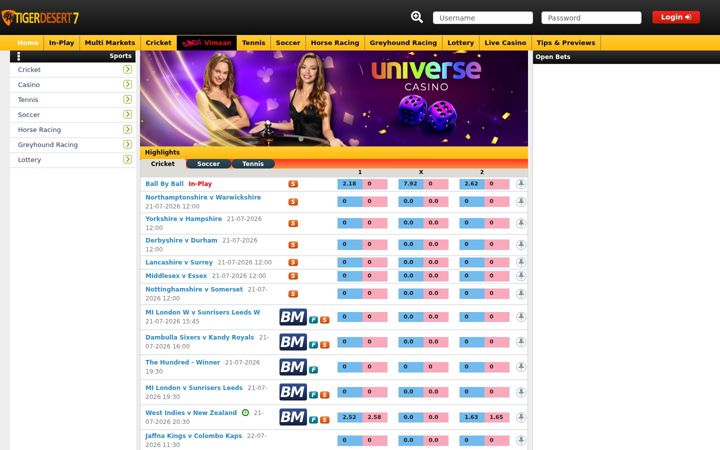Open the In-Play menu item
This screenshot has width=720, height=450.
pos(62,43)
